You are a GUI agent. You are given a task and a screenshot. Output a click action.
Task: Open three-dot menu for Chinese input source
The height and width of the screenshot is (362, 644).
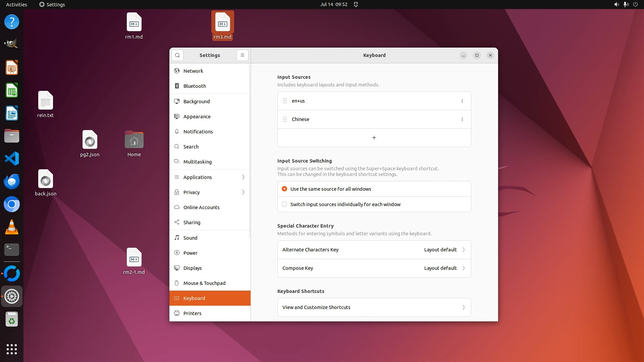462,119
